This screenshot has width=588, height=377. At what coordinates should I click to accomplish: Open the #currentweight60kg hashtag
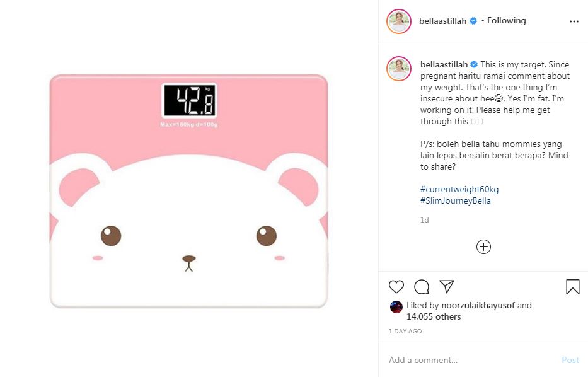pyautogui.click(x=459, y=189)
